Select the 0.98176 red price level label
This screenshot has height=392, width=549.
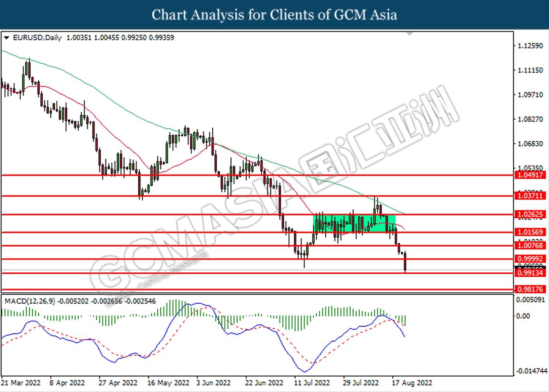pos(530,289)
